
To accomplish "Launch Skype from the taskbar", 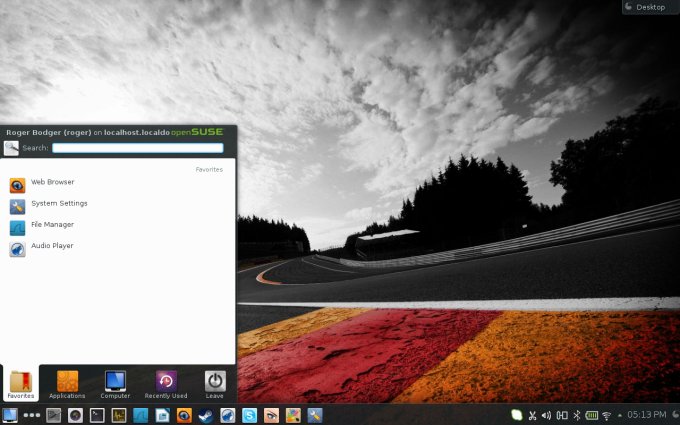I will [249, 415].
